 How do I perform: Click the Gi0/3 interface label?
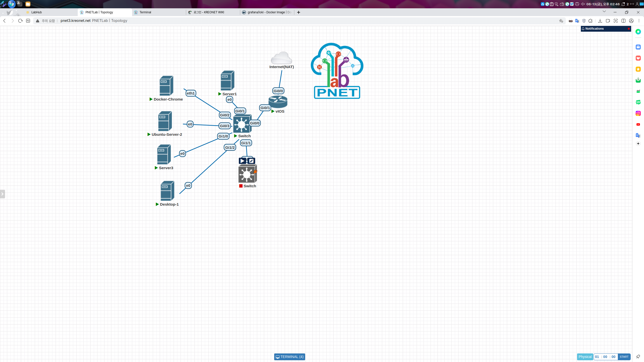(225, 126)
